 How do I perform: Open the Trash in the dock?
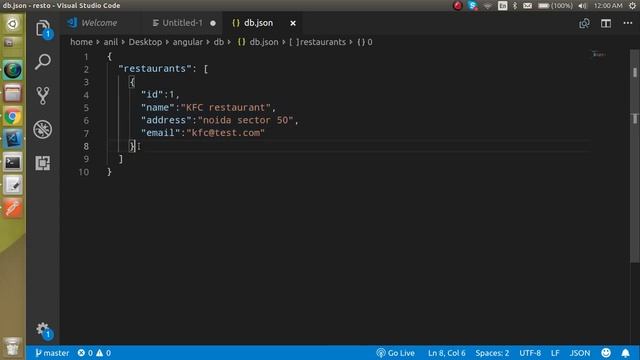(x=13, y=347)
